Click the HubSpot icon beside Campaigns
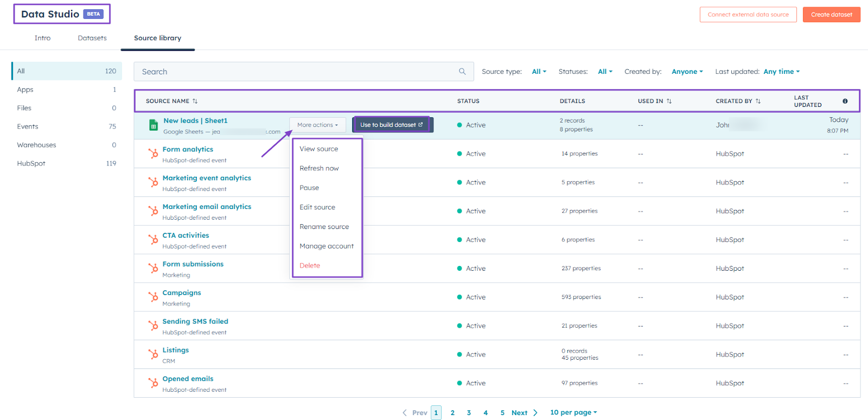868x420 pixels. point(154,297)
